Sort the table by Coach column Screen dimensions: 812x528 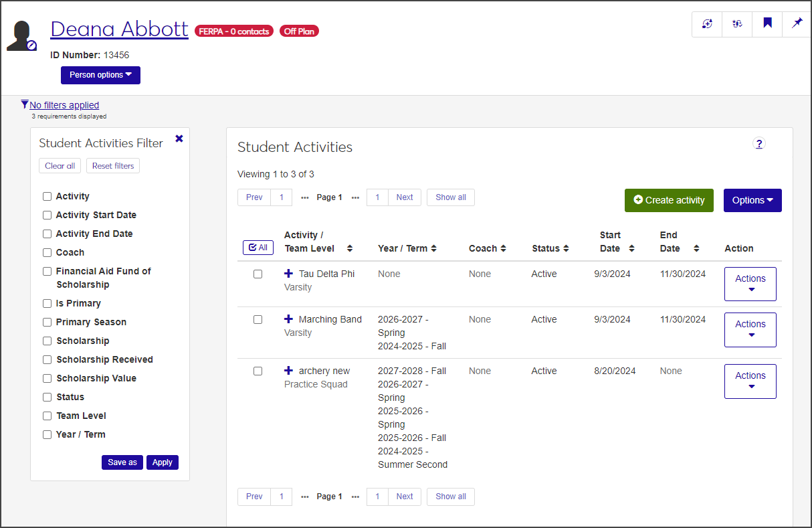487,248
